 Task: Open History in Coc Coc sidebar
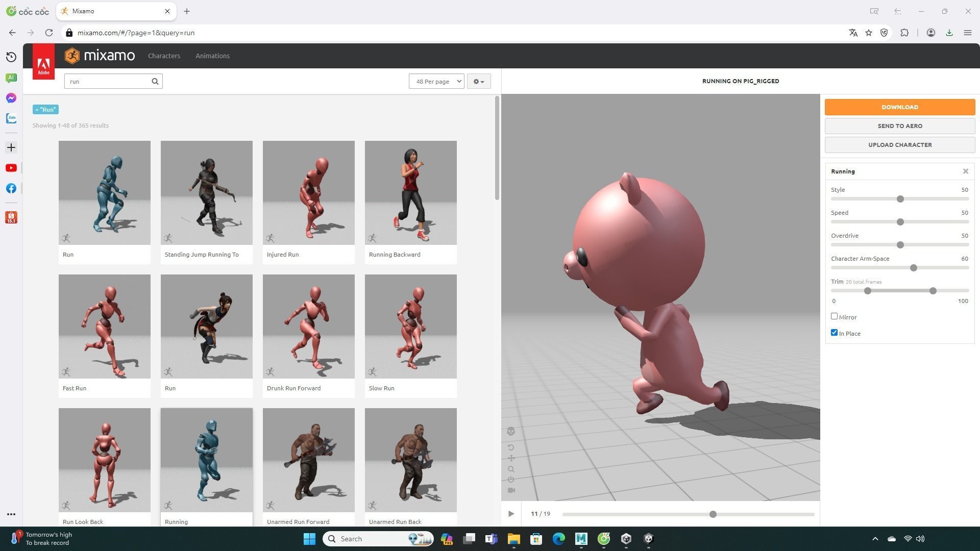11,57
